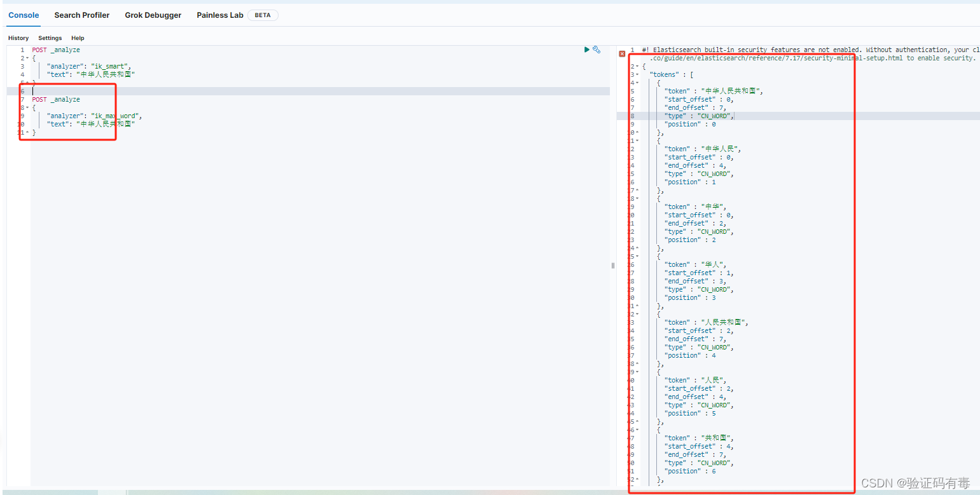
Task: Place the cursor on empty editor line 6
Action: point(321,91)
